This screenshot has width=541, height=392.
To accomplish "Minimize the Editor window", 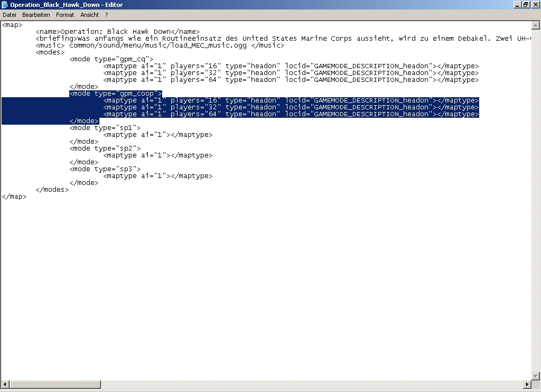I will click(x=517, y=5).
